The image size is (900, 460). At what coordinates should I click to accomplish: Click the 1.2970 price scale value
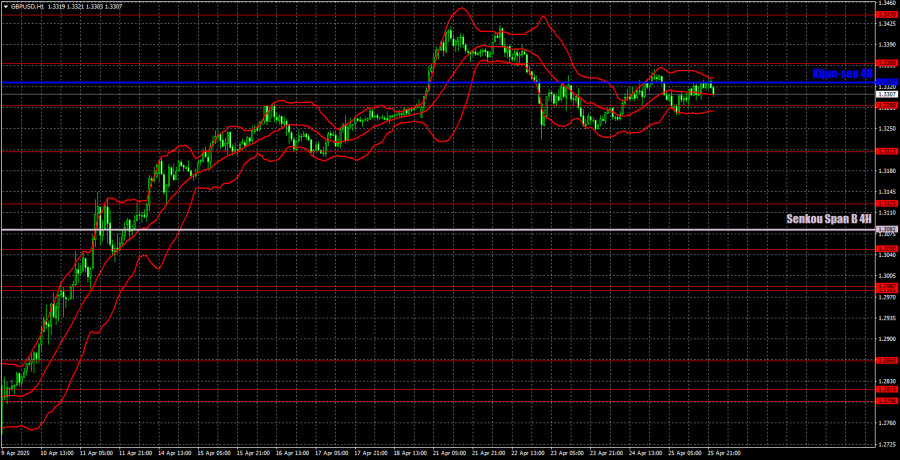[887, 297]
